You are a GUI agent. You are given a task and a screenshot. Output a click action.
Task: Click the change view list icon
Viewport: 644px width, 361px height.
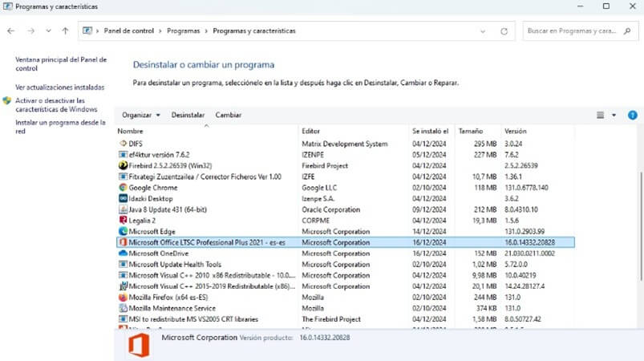[600, 116]
